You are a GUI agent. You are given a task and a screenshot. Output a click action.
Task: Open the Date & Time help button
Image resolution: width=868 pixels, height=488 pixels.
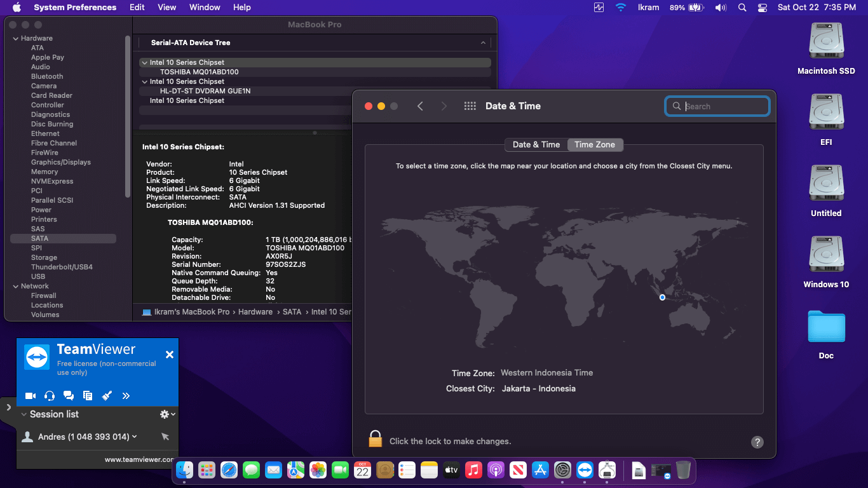tap(757, 442)
